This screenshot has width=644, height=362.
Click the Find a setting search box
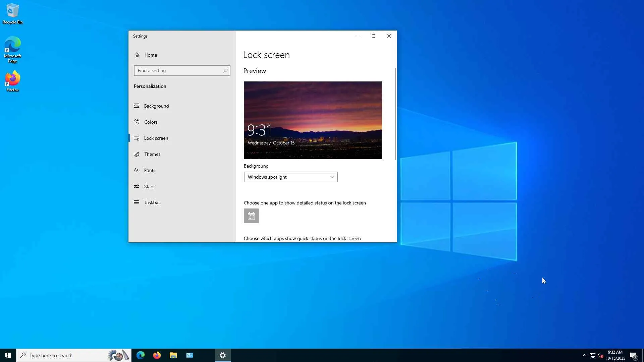coord(178,71)
